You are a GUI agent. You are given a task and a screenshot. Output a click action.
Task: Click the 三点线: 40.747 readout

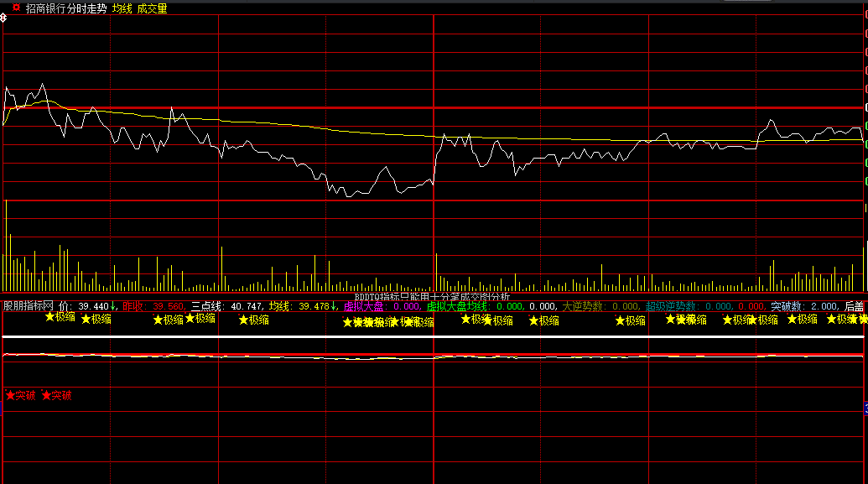pyautogui.click(x=226, y=306)
